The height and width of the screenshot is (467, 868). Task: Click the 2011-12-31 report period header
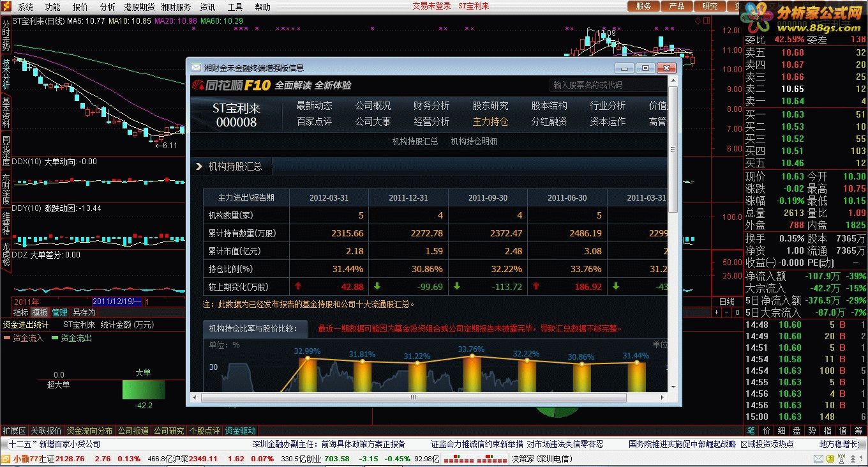coord(408,197)
